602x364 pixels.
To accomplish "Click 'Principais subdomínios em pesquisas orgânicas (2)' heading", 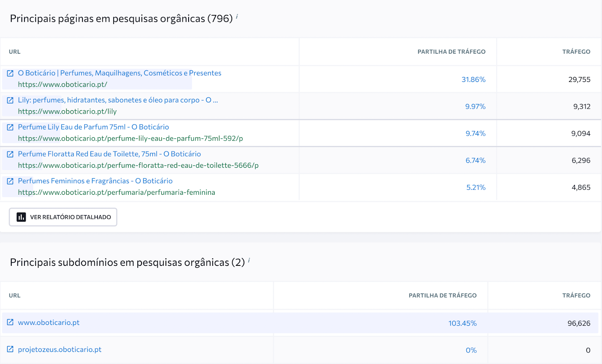I will [x=127, y=262].
